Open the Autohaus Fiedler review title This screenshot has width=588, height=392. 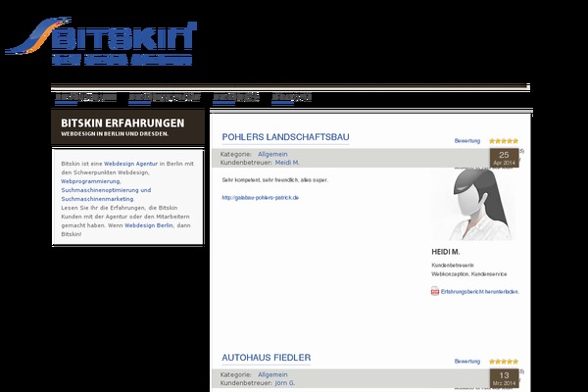click(x=267, y=358)
